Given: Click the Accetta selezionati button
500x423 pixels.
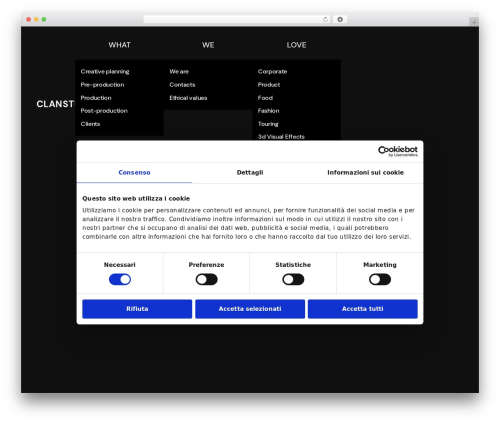Looking at the screenshot, I should tap(250, 309).
